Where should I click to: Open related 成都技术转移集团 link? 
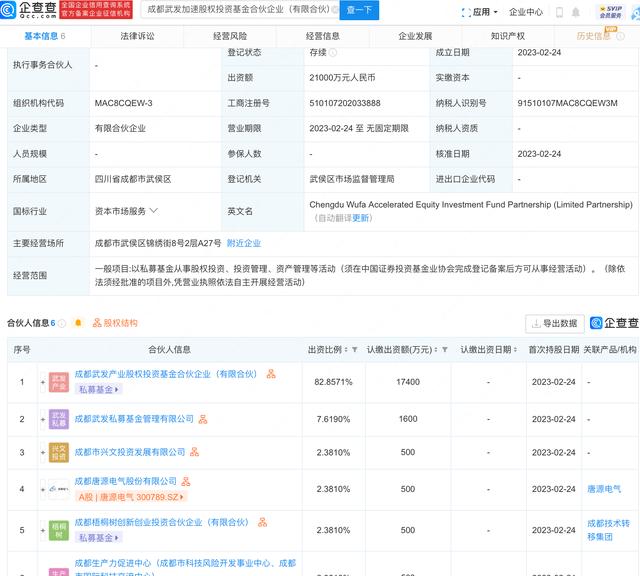coord(608,530)
